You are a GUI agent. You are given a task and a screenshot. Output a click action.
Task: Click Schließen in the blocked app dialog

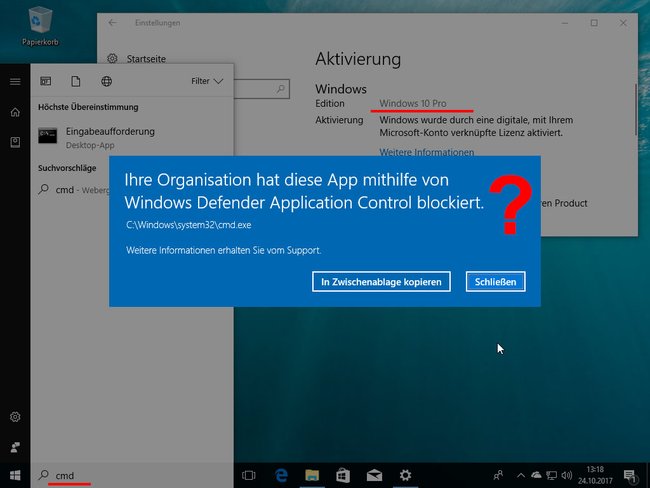(x=495, y=282)
